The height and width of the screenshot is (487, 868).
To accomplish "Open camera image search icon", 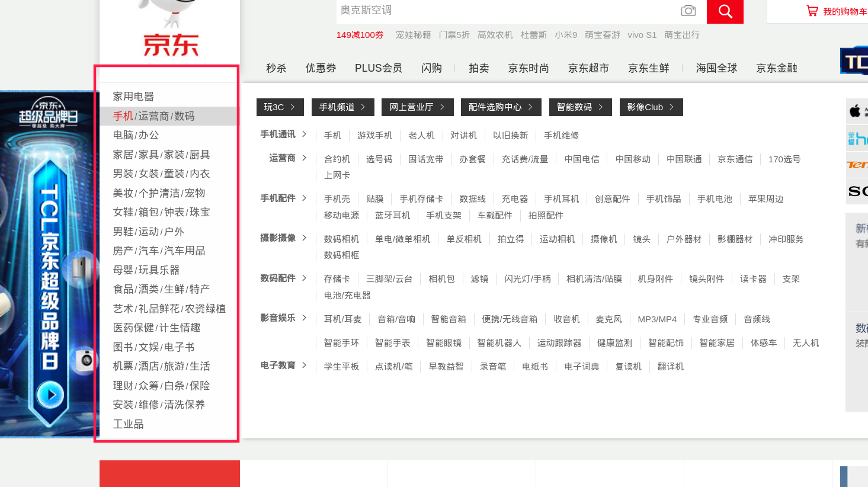I will click(x=688, y=11).
